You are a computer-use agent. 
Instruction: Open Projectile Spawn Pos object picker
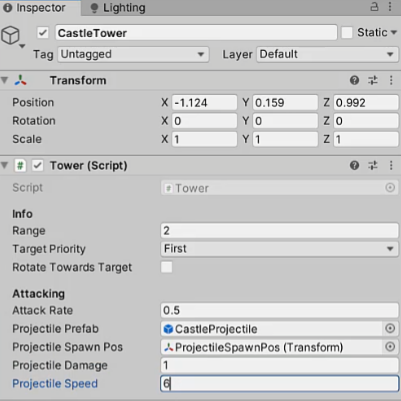[390, 347]
